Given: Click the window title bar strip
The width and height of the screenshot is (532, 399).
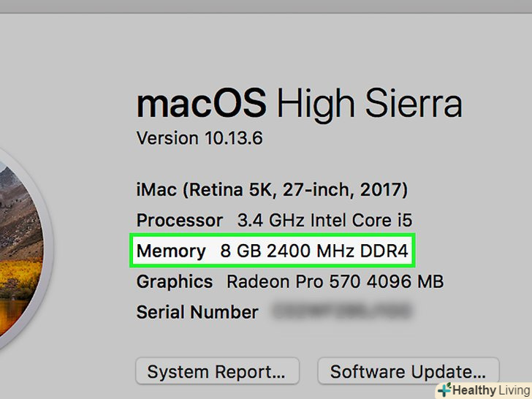Looking at the screenshot, I should (x=266, y=6).
